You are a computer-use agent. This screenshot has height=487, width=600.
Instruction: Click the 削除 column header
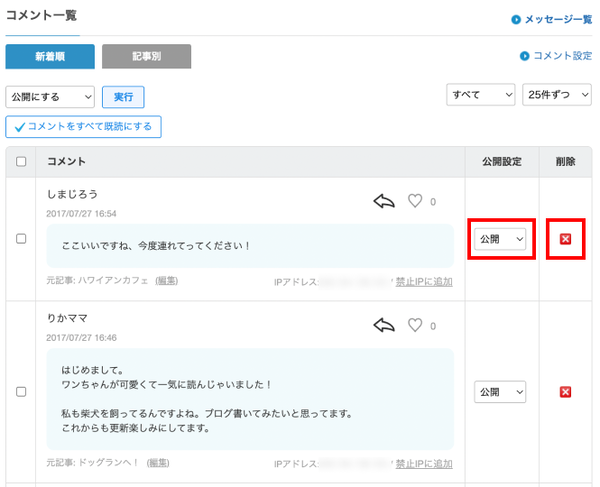[565, 161]
